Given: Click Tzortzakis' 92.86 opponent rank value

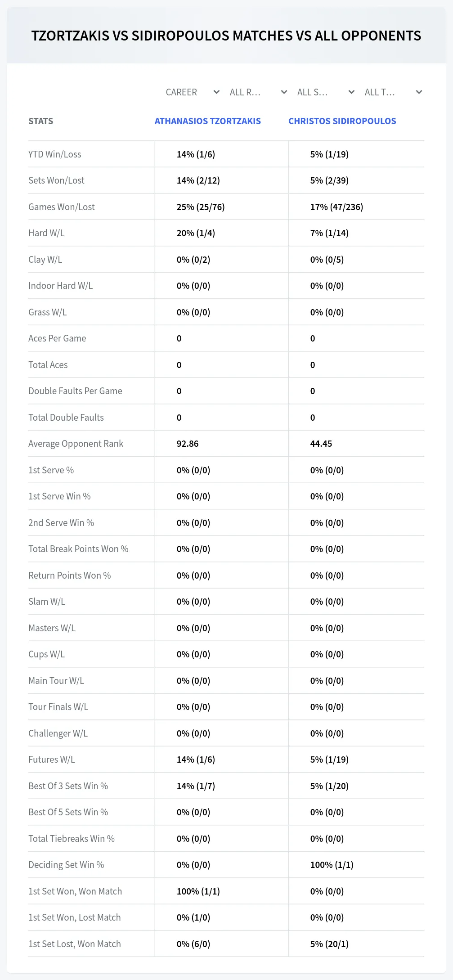Looking at the screenshot, I should click(188, 444).
